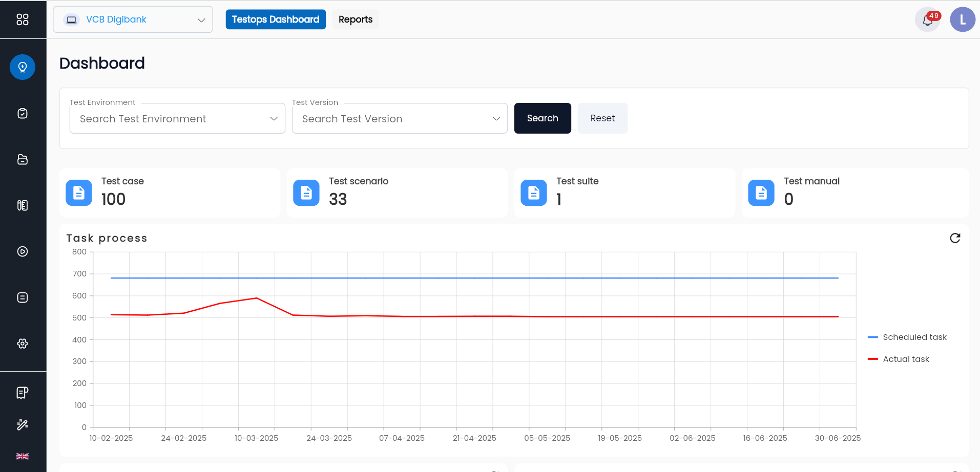980x472 pixels.
Task: Click the Test case document icon
Action: pyautogui.click(x=79, y=193)
